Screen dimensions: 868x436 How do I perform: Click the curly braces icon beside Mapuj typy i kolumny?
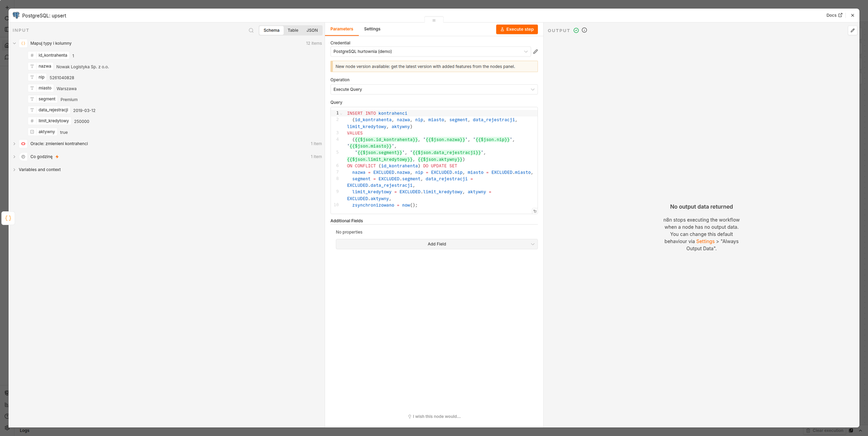click(23, 43)
